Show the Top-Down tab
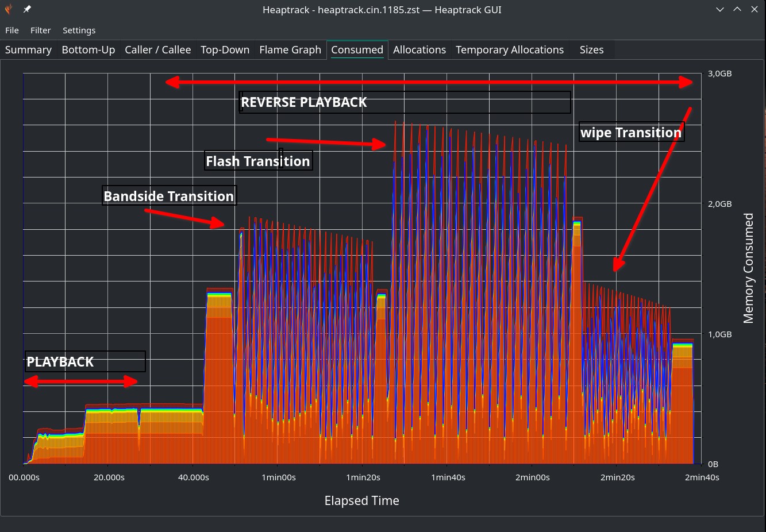 [225, 50]
